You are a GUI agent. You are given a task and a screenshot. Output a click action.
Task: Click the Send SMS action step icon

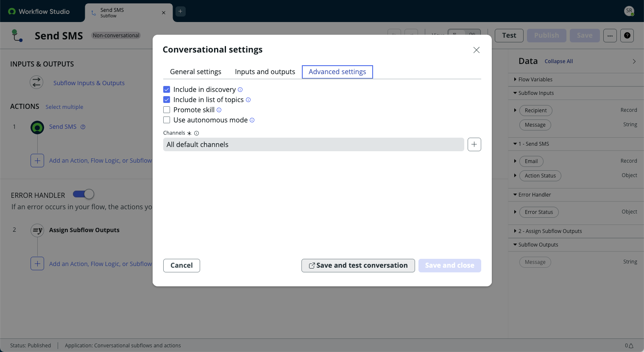point(37,127)
